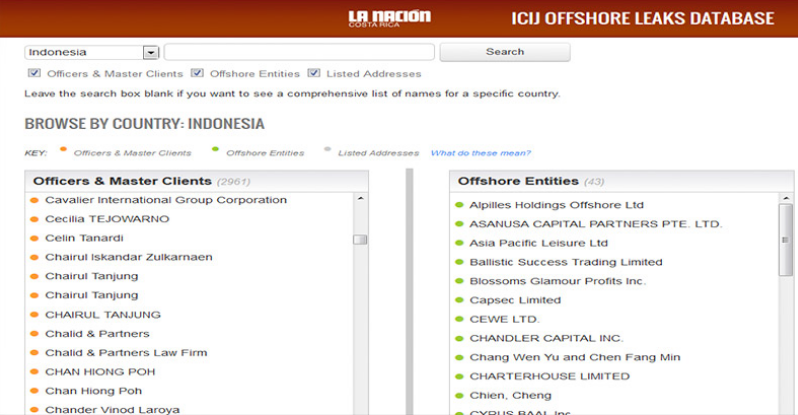Select Cecilia TEJOWARNO entry
This screenshot has width=798, height=415.
point(107,219)
